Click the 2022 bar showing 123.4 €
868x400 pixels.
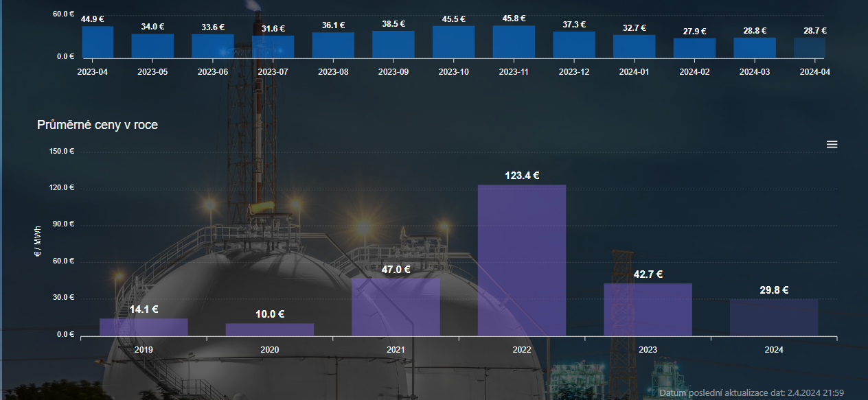[522, 260]
